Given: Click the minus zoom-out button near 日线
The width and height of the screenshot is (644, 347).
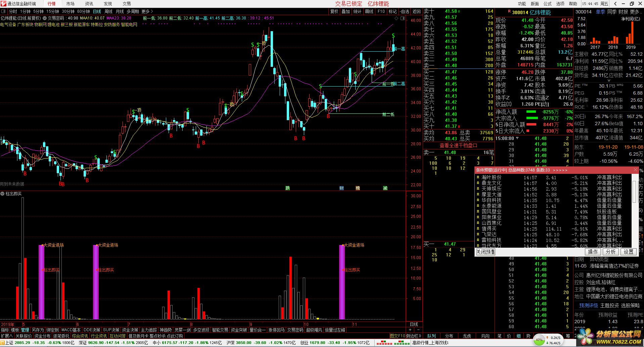Looking at the screenshot, I should [418, 330].
